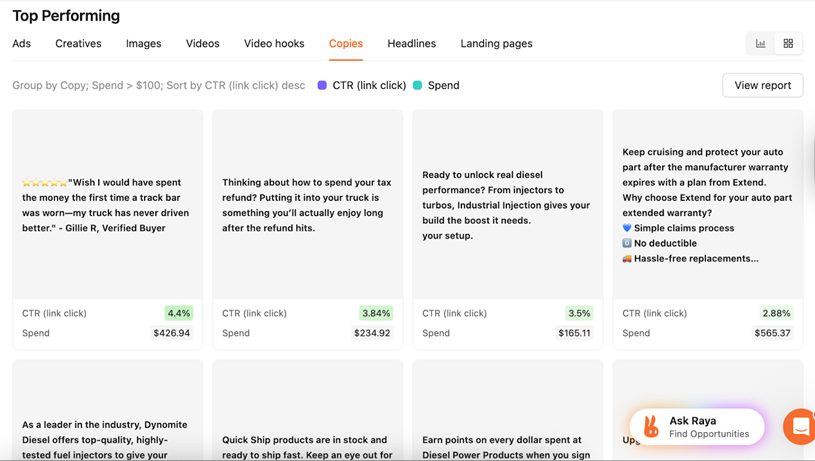Open the orange chat bubble icon
Image resolution: width=815 pixels, height=461 pixels.
click(x=799, y=427)
